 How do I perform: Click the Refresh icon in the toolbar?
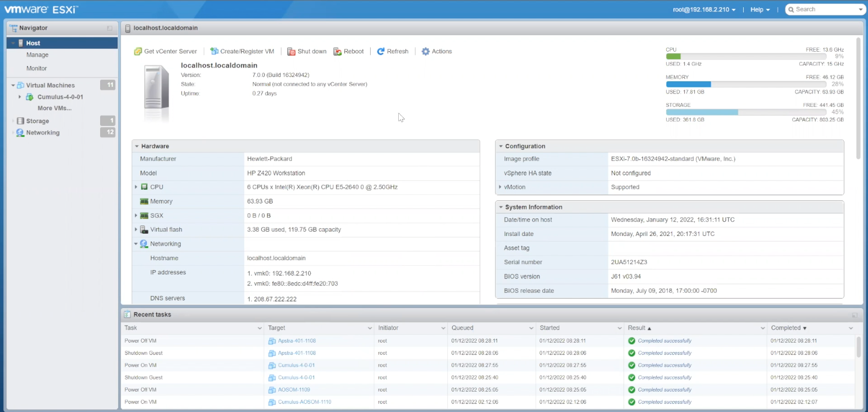tap(381, 52)
